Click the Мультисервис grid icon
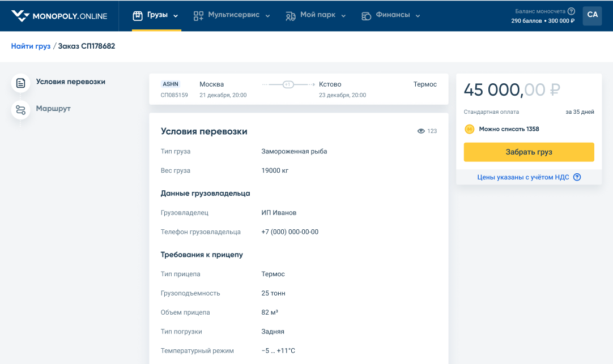This screenshot has width=613, height=364. click(x=199, y=16)
